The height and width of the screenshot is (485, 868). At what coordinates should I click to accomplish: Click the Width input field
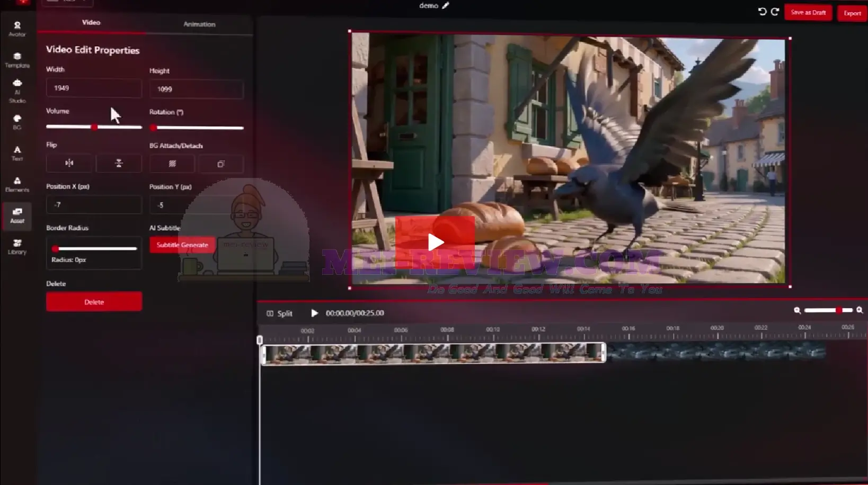coord(94,88)
